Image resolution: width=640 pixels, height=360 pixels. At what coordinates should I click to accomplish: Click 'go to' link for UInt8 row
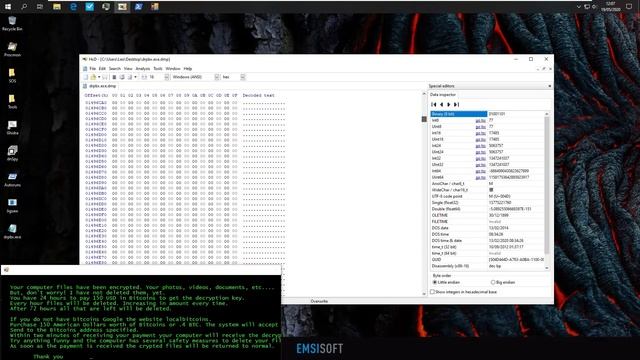(480, 127)
